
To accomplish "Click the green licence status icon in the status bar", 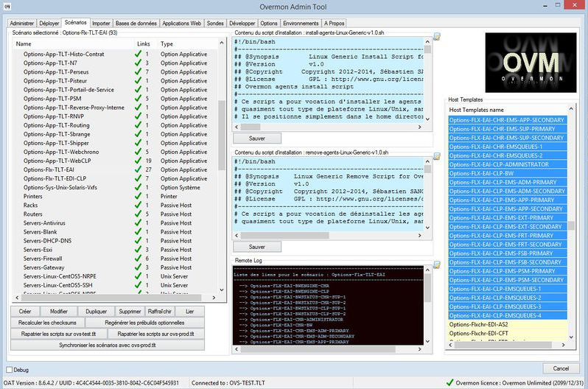I will [449, 383].
